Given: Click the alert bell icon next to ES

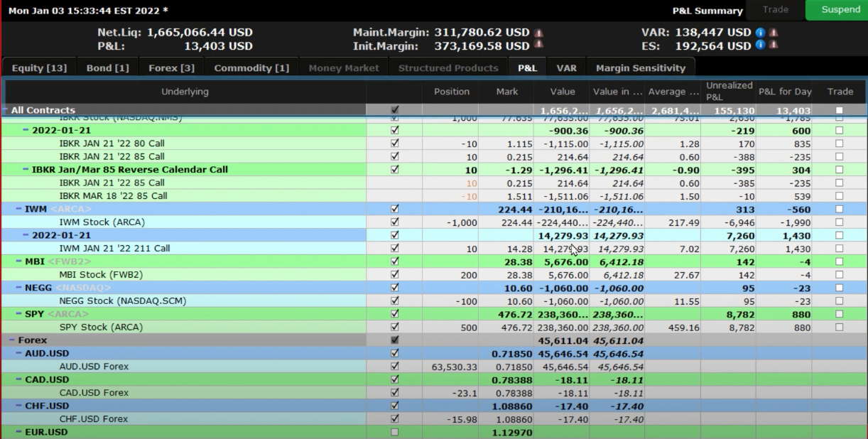Looking at the screenshot, I should pos(772,45).
